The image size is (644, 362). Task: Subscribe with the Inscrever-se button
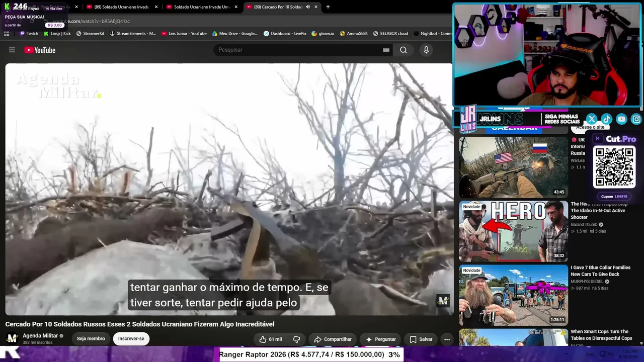click(x=131, y=339)
